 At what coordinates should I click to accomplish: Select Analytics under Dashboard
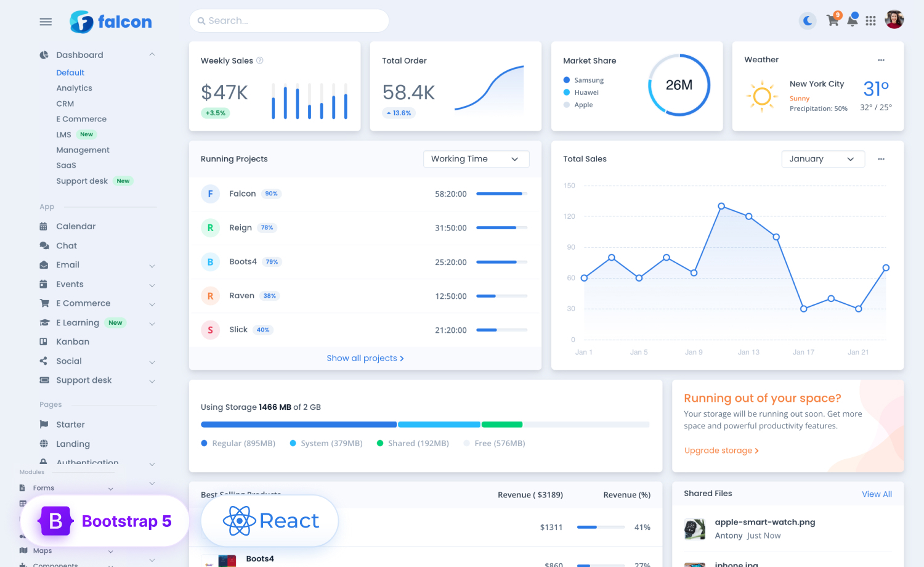pyautogui.click(x=74, y=88)
